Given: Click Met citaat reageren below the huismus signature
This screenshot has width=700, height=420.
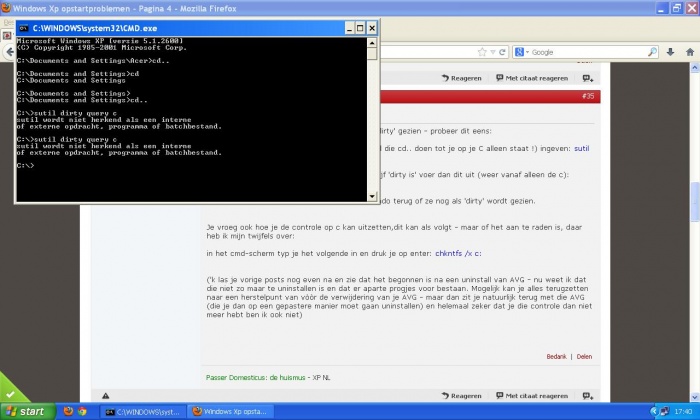Looking at the screenshot, I should point(532,395).
